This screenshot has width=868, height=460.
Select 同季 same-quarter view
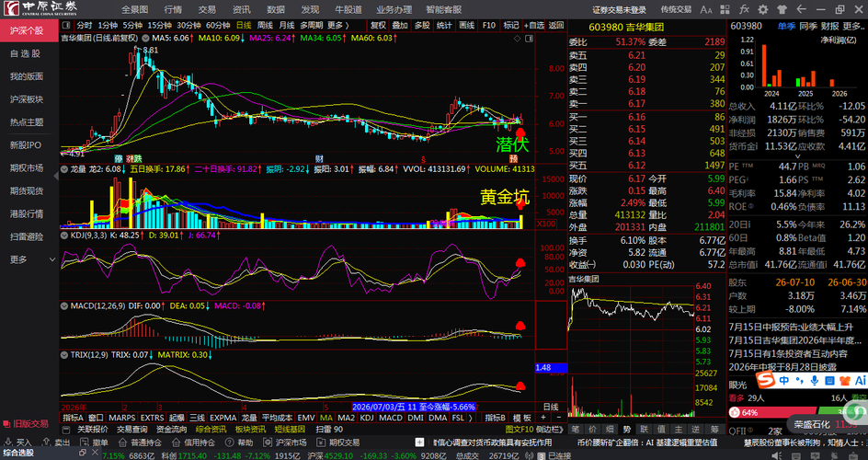point(807,26)
